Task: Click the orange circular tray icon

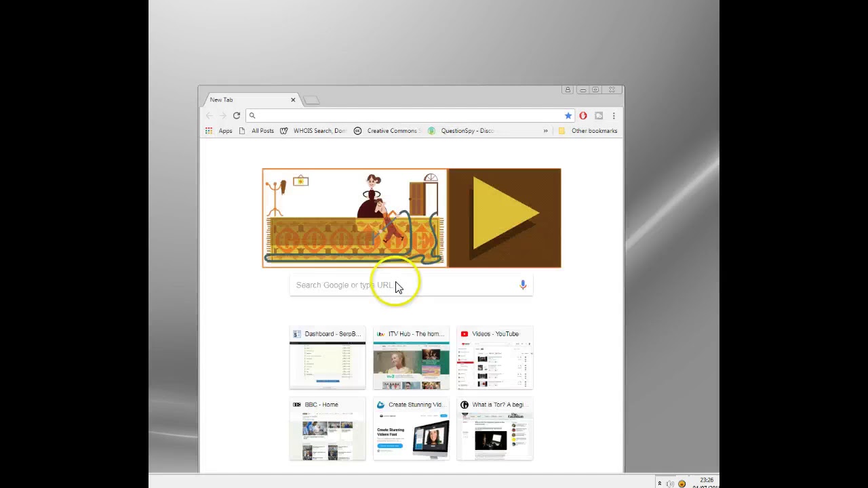Action: tap(682, 484)
